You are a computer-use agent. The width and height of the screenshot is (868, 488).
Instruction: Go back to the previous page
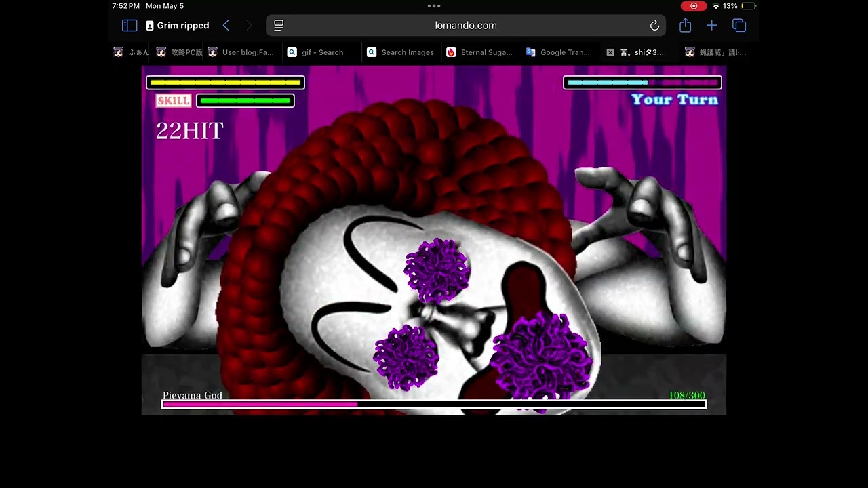(x=226, y=26)
